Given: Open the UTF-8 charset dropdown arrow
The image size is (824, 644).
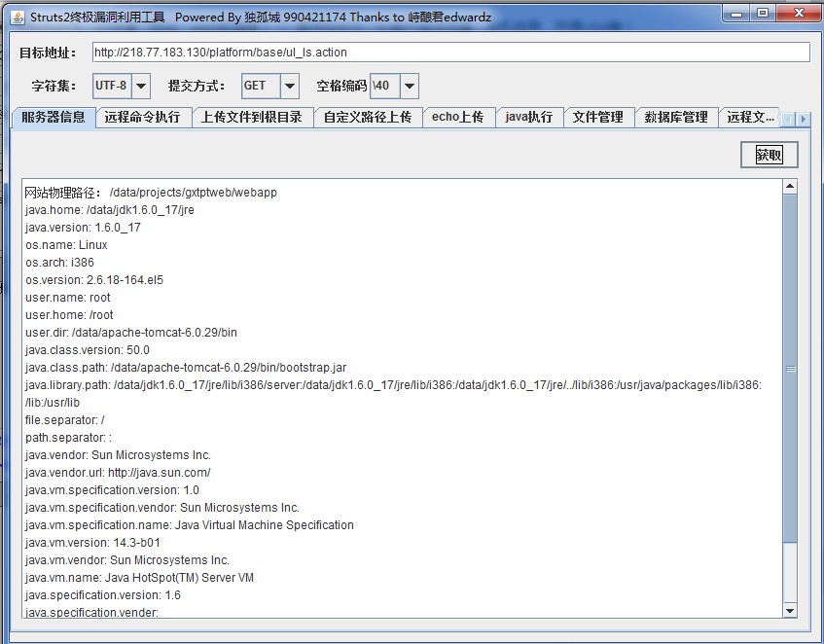Looking at the screenshot, I should click(141, 86).
